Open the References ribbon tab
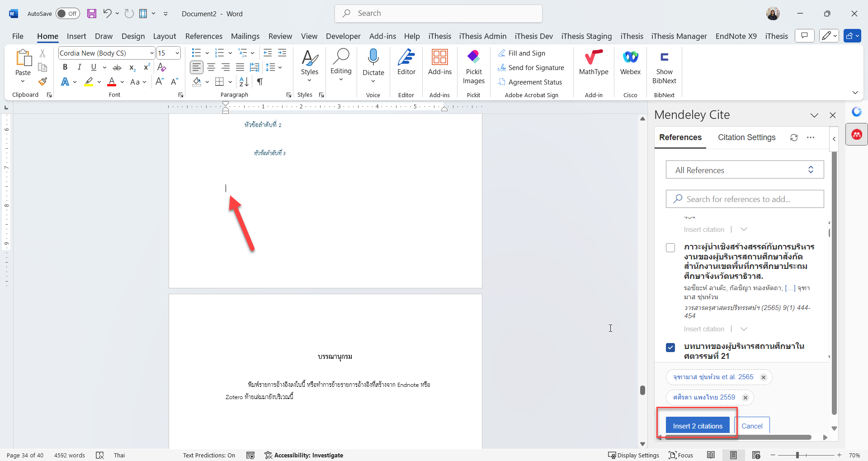 coord(204,36)
